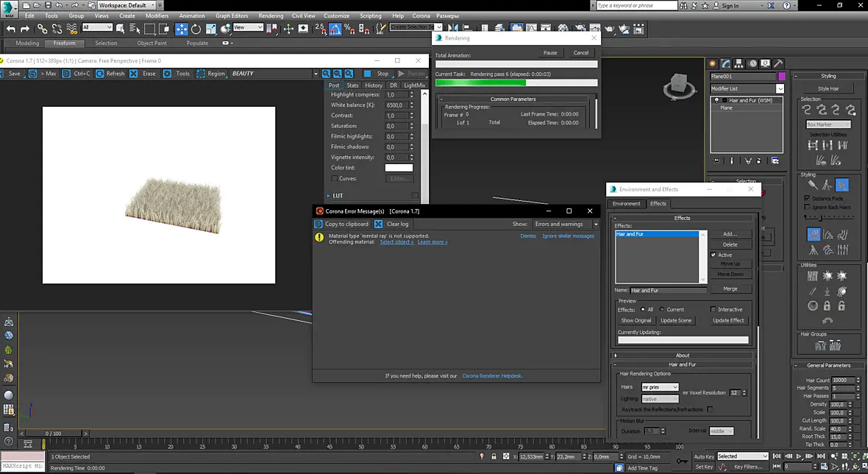
Task: Toggle Hair and Fur modifier lightbulb visibility
Action: [716, 100]
